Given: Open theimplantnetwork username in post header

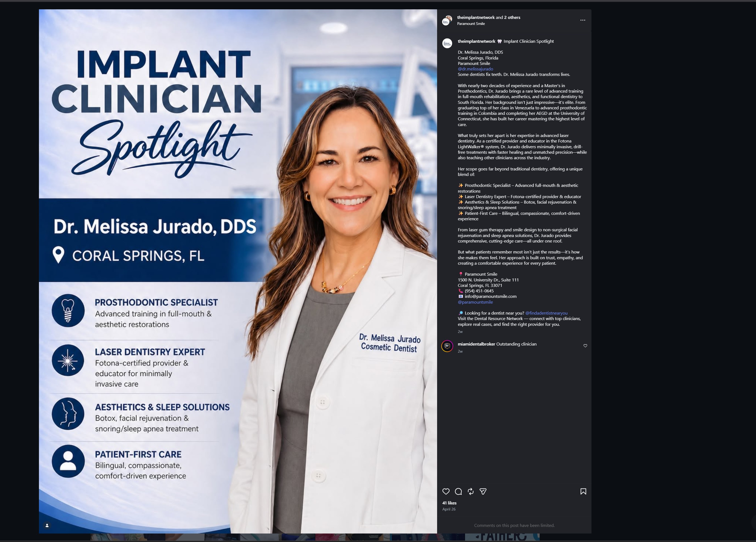Looking at the screenshot, I should coord(476,17).
